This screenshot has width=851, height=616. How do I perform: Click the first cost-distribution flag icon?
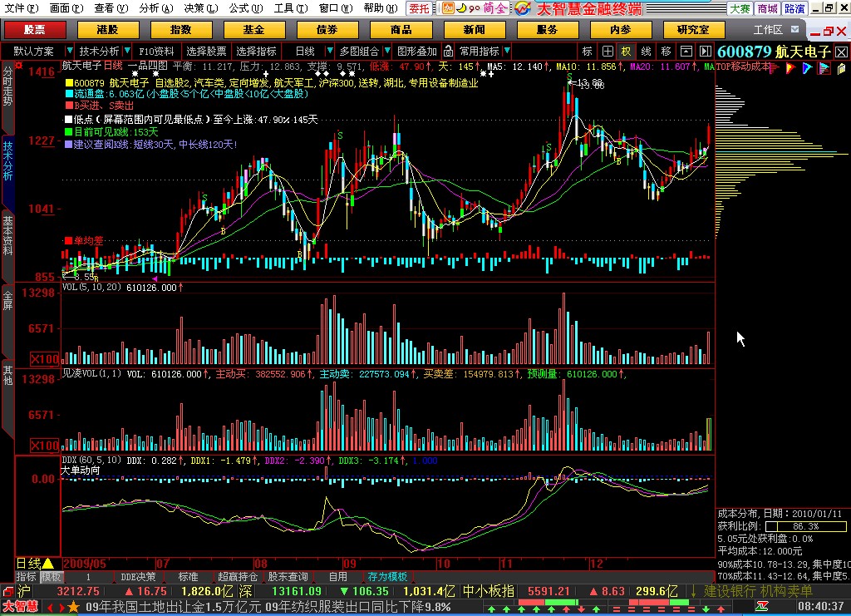pyautogui.click(x=775, y=68)
